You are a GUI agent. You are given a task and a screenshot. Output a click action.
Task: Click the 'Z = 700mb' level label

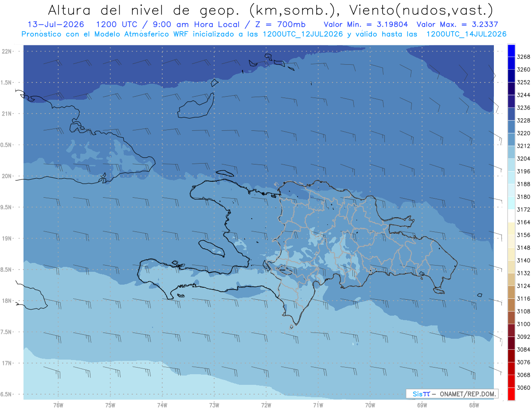282,24
